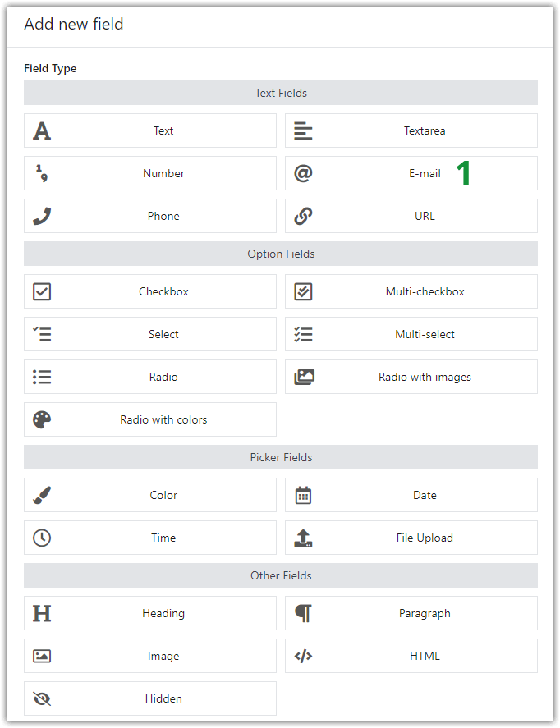Add a Radio with images field
Image resolution: width=560 pixels, height=728 pixels.
pyautogui.click(x=411, y=377)
